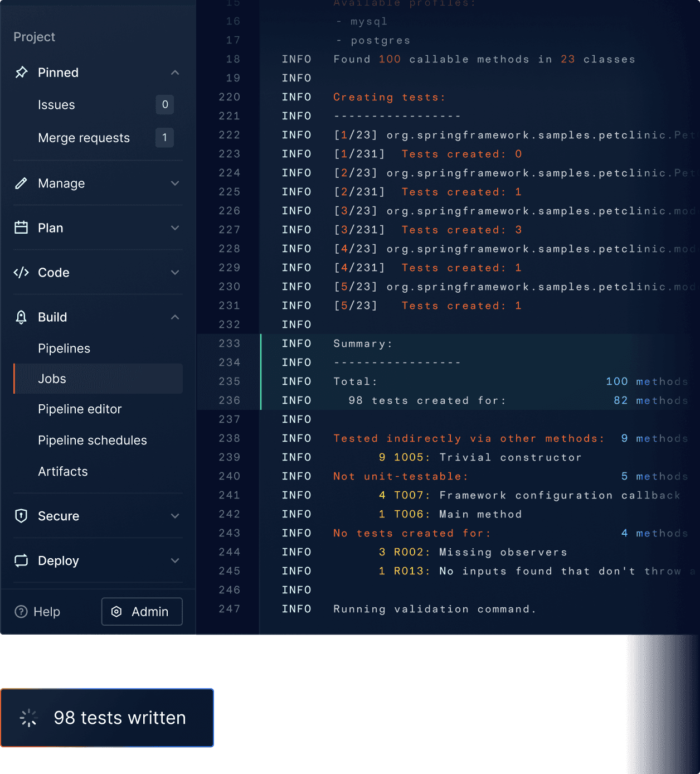
Task: Click the '98 tests written' indicator
Action: [x=107, y=718]
